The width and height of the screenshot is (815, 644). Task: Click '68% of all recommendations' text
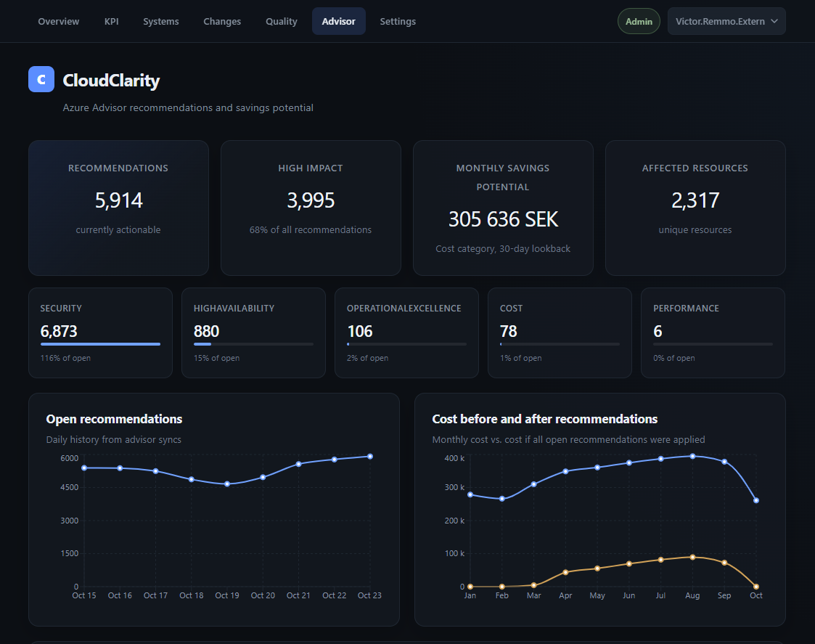(x=311, y=229)
